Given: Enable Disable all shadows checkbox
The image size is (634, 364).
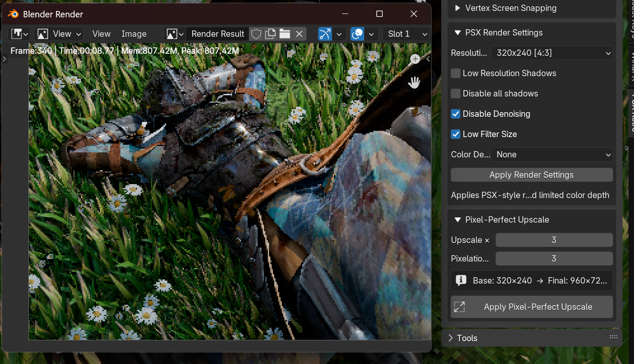Looking at the screenshot, I should (456, 94).
